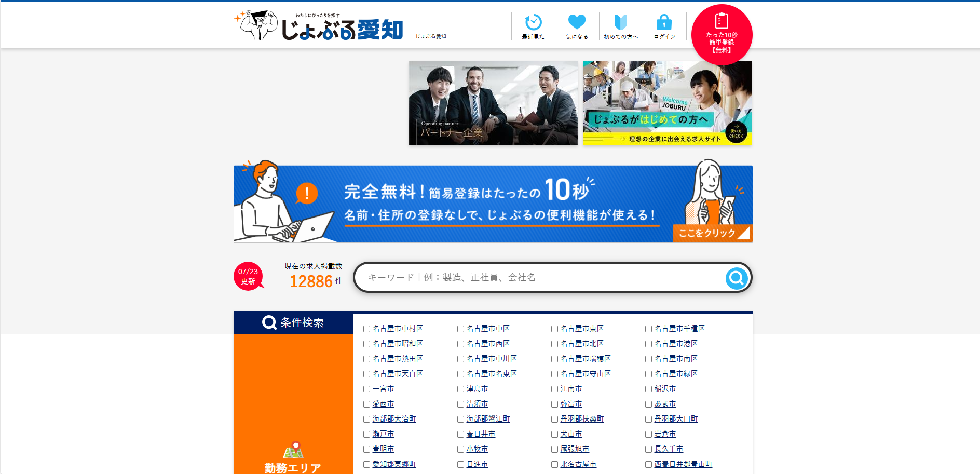Enable the 春日井市 checkbox
This screenshot has height=474, width=980.
click(460, 434)
